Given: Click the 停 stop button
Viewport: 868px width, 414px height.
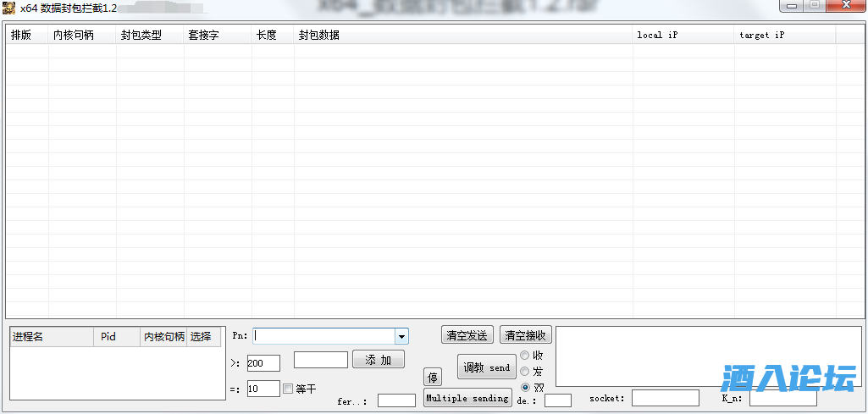Looking at the screenshot, I should (x=432, y=378).
